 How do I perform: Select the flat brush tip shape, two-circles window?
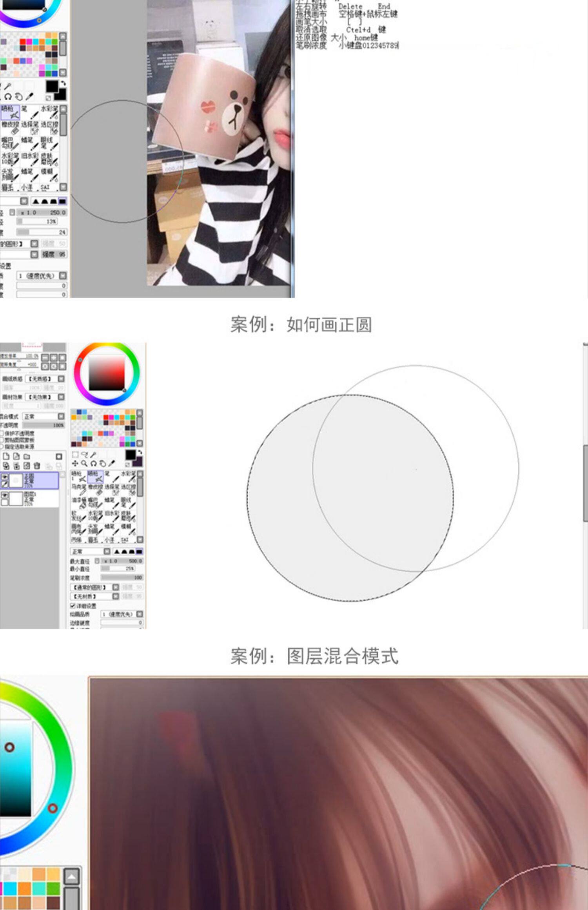tap(139, 551)
